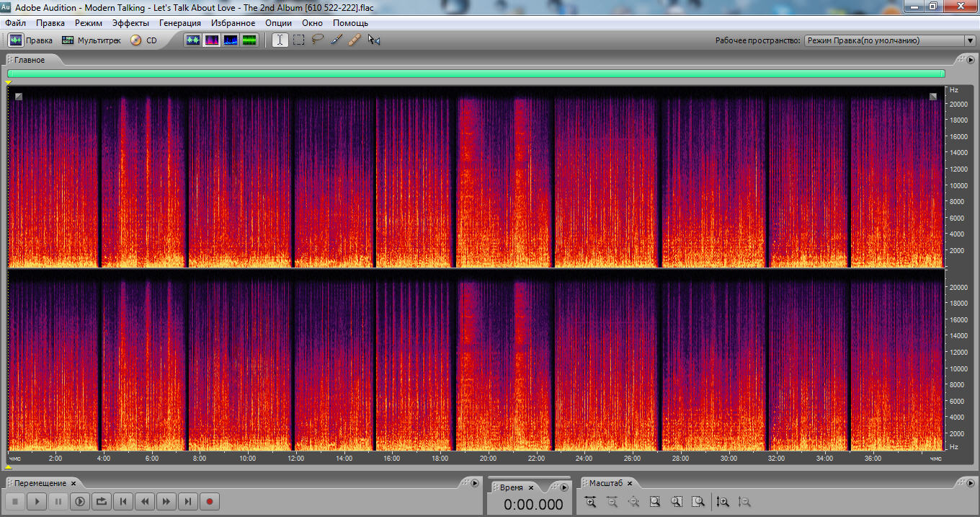
Task: Switch to Waveform display view
Action: point(193,40)
